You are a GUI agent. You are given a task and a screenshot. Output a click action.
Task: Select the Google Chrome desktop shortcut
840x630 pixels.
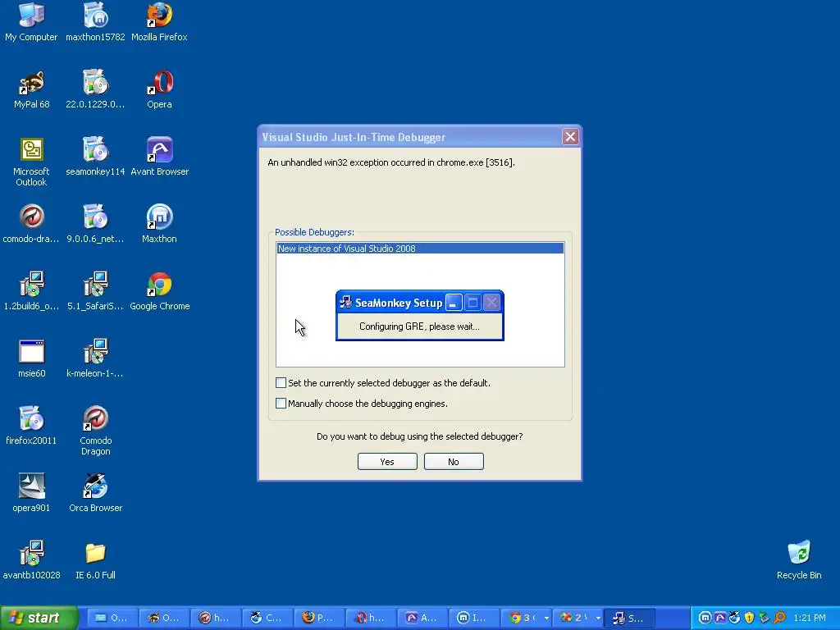click(159, 291)
